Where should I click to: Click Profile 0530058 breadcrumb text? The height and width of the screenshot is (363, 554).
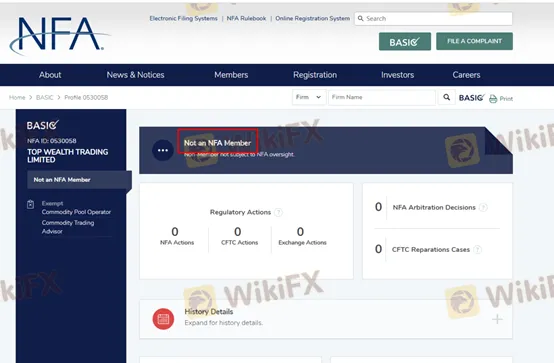(x=86, y=98)
